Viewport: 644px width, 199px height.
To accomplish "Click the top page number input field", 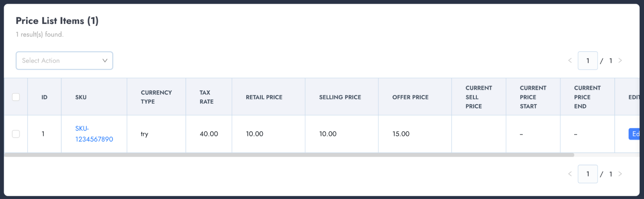I will pyautogui.click(x=588, y=61).
